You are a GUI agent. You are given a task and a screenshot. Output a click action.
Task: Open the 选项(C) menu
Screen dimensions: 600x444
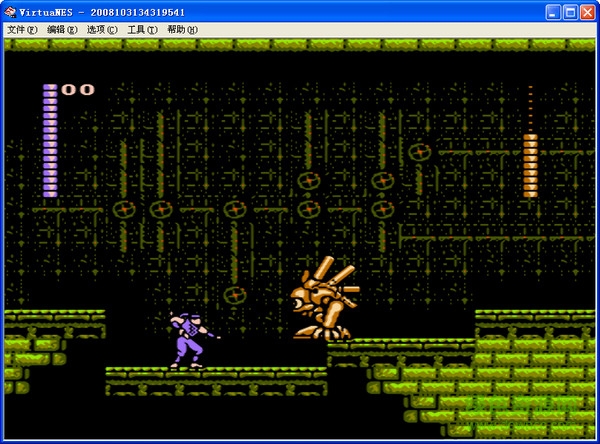[102, 29]
